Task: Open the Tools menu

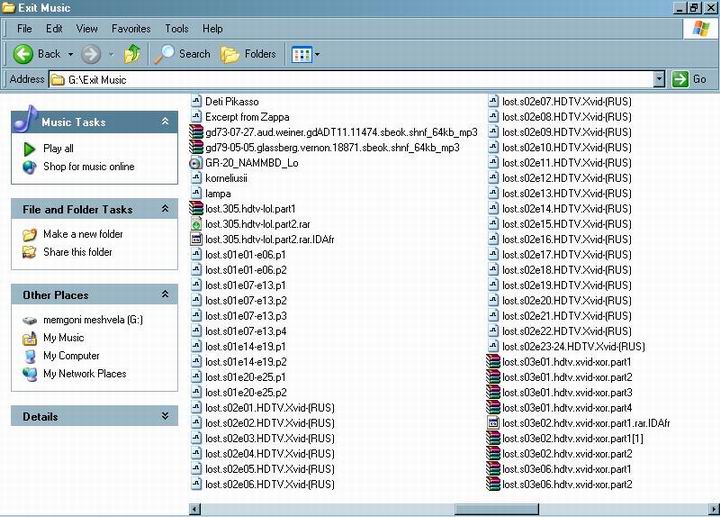Action: click(x=176, y=29)
